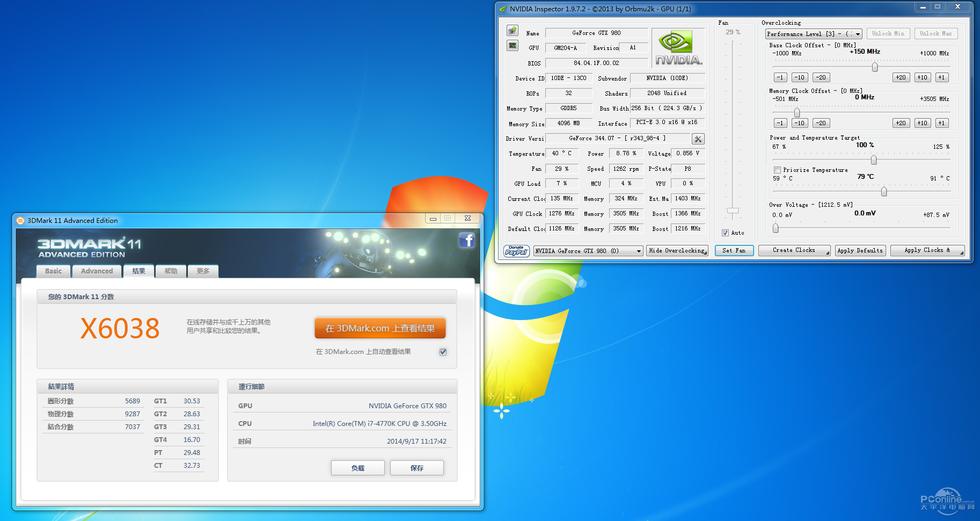
Task: Click -20 under Base Clock Offset
Action: (x=821, y=77)
